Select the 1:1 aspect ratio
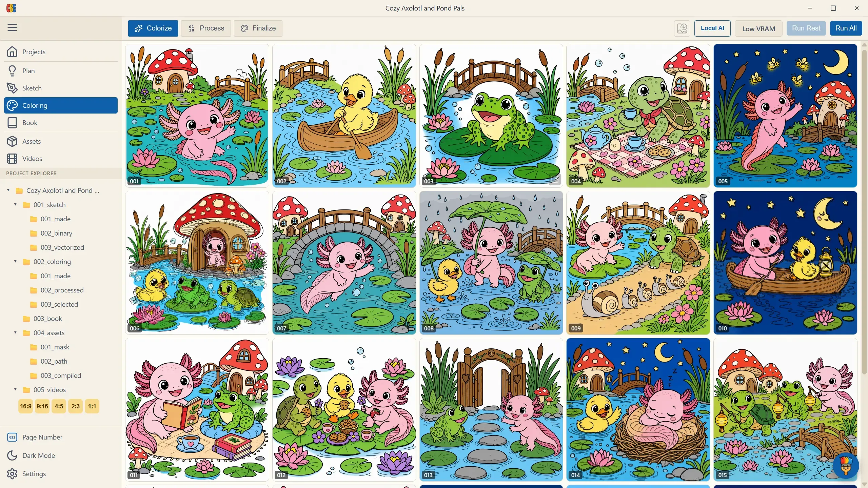The image size is (868, 488). pos(92,406)
